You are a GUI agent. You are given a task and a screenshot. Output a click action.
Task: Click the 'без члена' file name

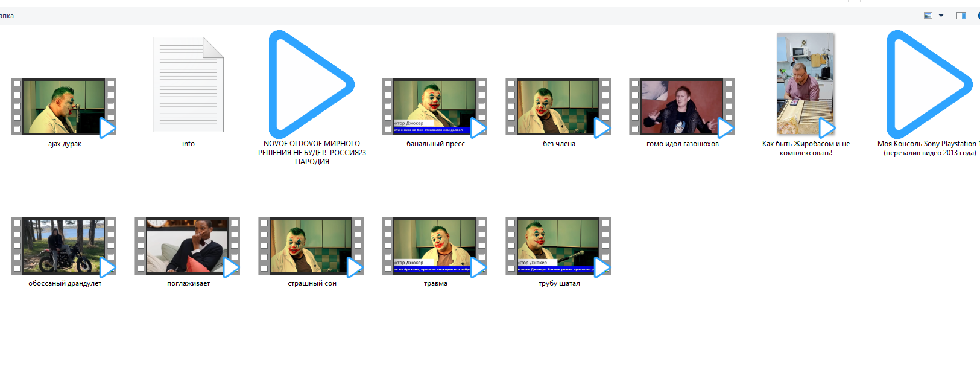(559, 144)
